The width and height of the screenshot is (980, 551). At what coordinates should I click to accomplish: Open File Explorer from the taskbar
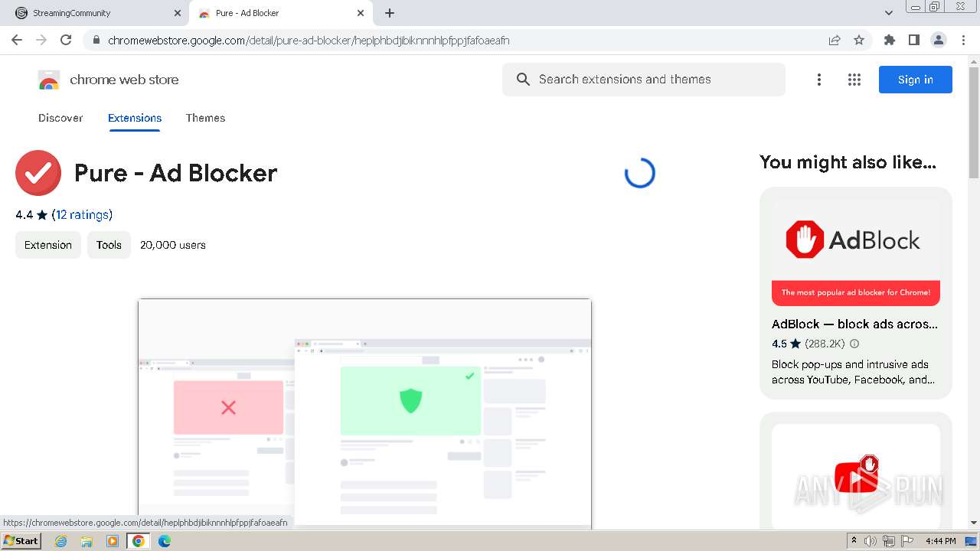tap(87, 541)
